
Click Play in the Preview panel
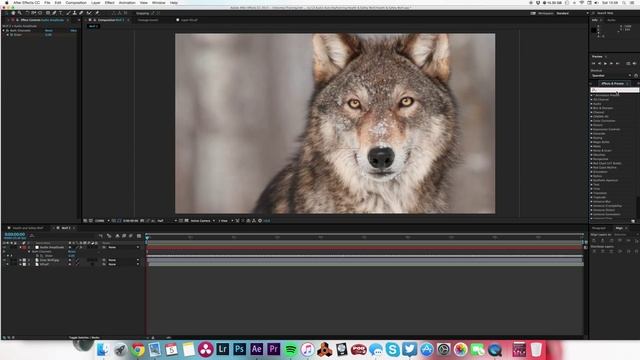[605, 63]
